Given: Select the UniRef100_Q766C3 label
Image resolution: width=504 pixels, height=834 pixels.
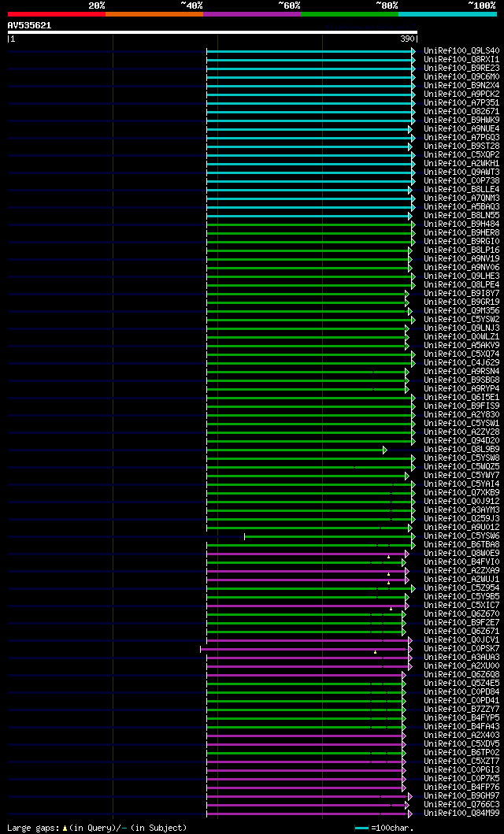Looking at the screenshot, I should click(462, 805).
